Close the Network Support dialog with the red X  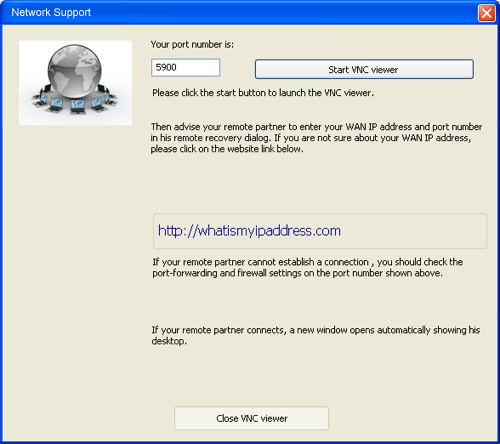[486, 13]
